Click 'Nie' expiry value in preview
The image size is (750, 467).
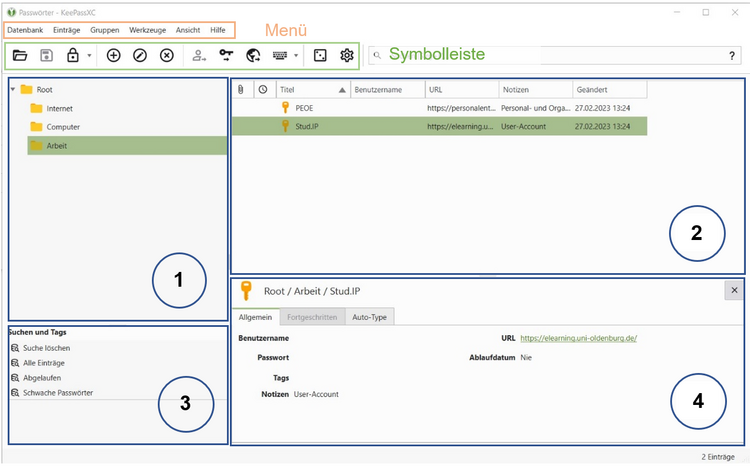526,357
